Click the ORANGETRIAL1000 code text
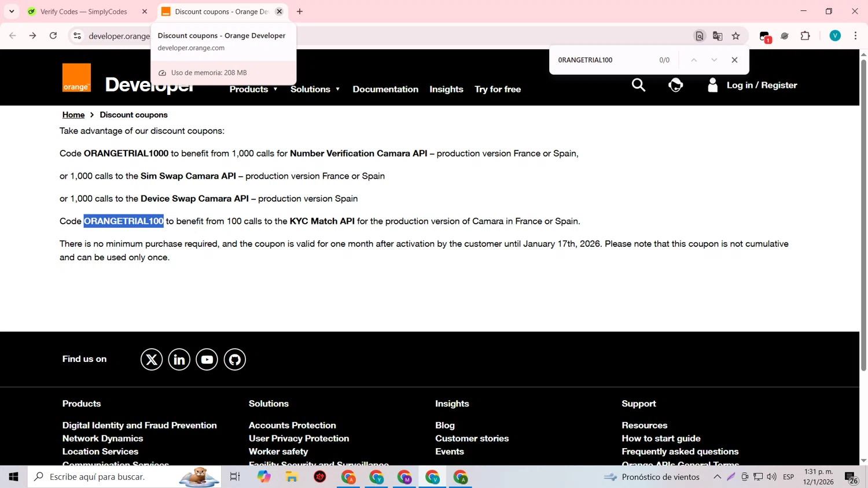The image size is (868, 488). pos(126,153)
